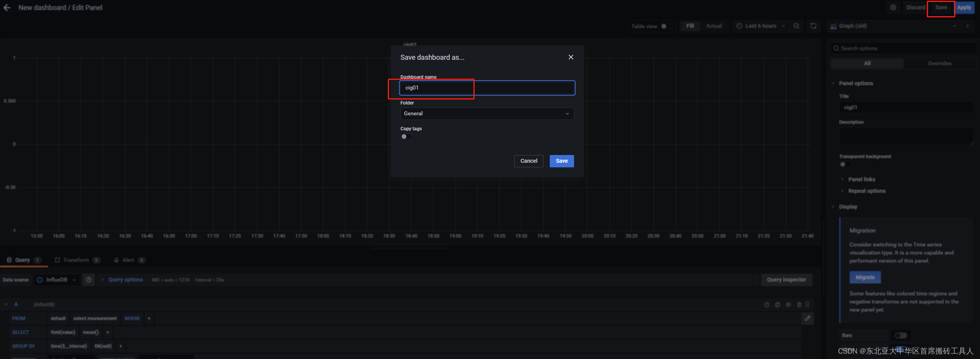Click the default retention policy segment
980x359 pixels.
58,319
